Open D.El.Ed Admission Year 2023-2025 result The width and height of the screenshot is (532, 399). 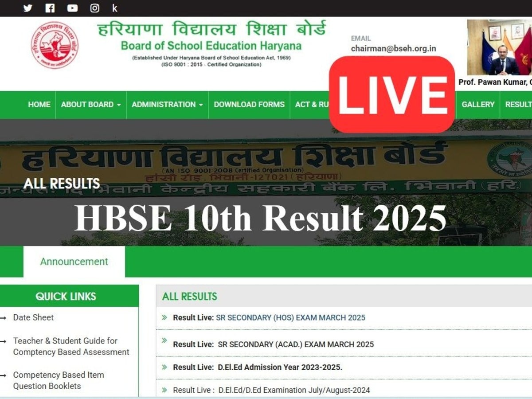click(280, 367)
